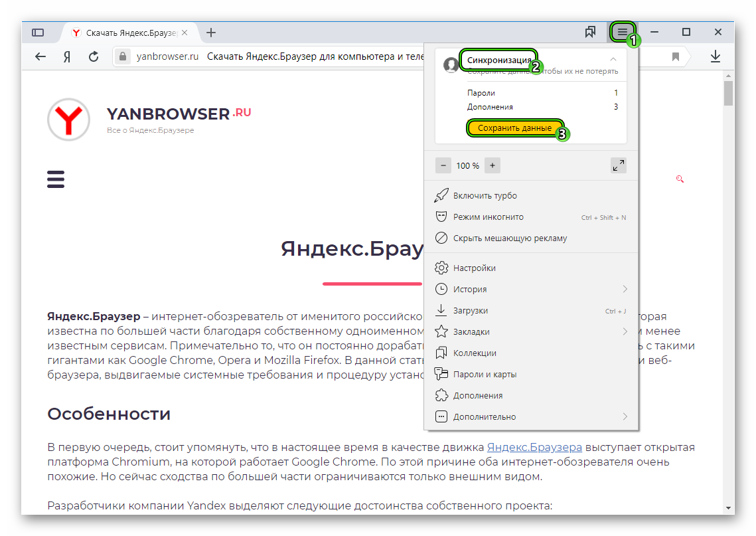The image size is (756, 536).
Task: Select the Пароли row in sync card
Action: pyautogui.click(x=542, y=92)
